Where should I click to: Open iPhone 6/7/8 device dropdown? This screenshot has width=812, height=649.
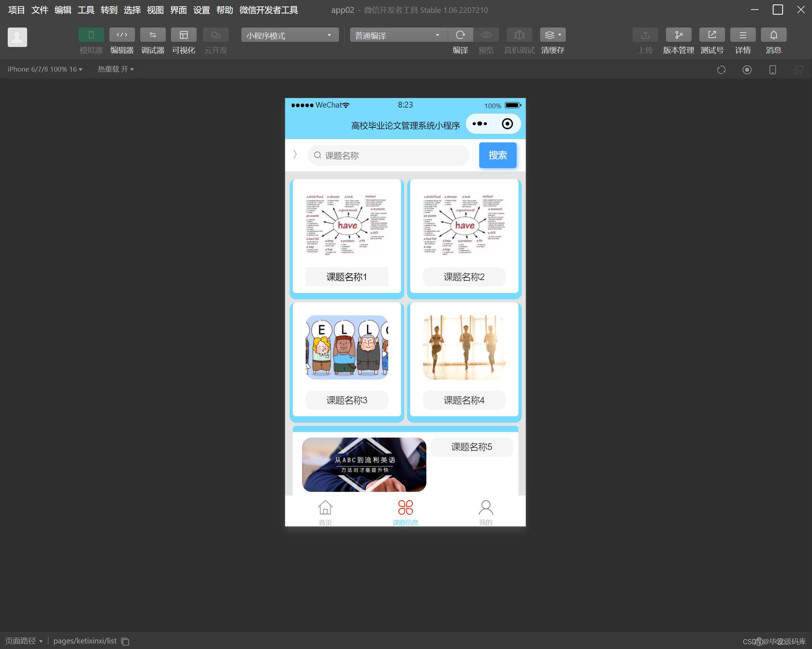pyautogui.click(x=44, y=69)
